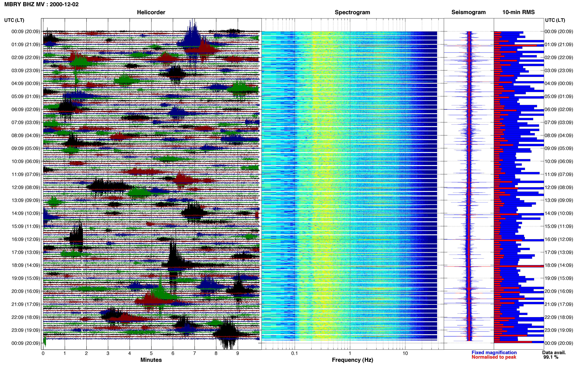
Task: Click the left 'UTC (LT)' axis label
Action: tap(14, 20)
